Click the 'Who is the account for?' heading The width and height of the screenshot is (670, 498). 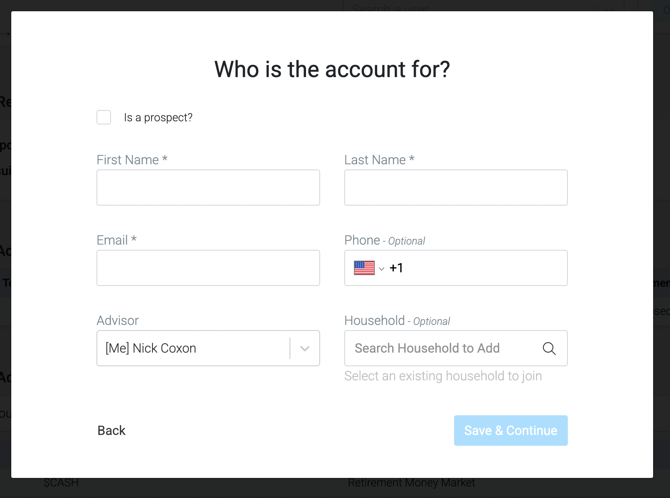(332, 69)
